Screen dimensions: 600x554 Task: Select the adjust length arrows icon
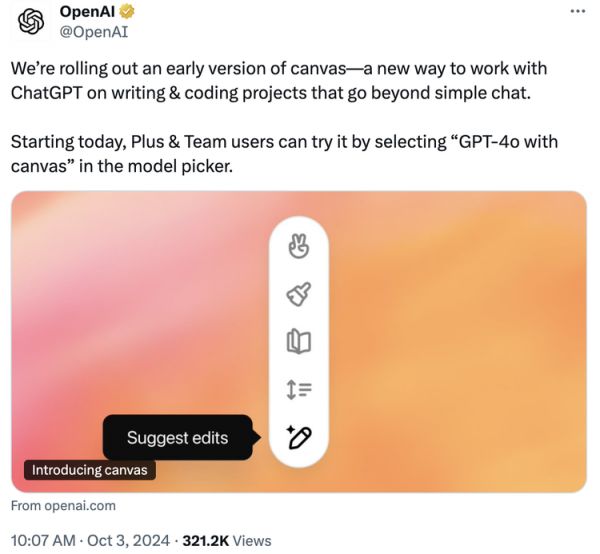click(x=299, y=389)
